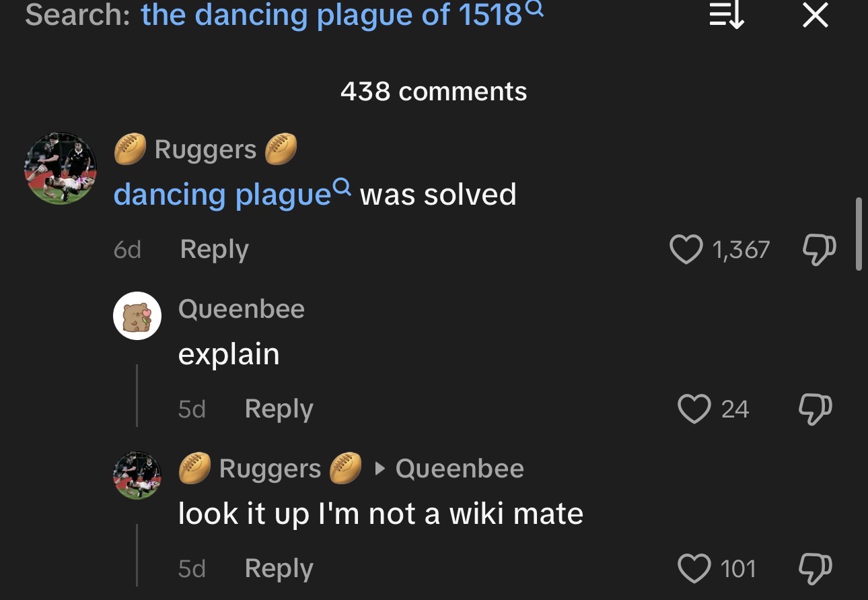
Task: Reply to "look it up" comment
Action: (x=279, y=568)
